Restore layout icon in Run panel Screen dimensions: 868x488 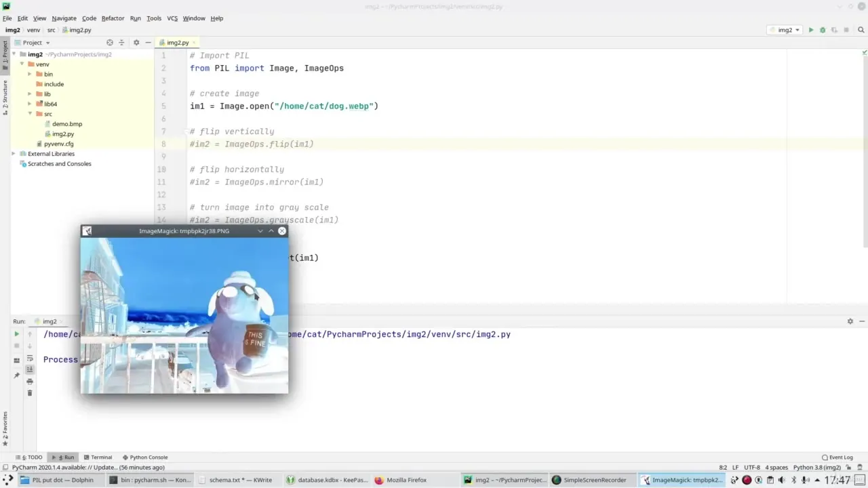(x=17, y=361)
